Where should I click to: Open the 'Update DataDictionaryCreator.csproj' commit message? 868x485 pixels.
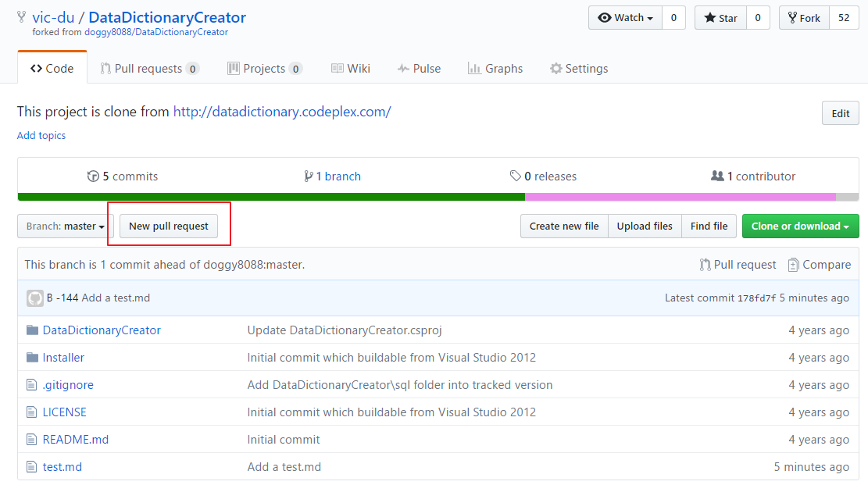tap(345, 330)
